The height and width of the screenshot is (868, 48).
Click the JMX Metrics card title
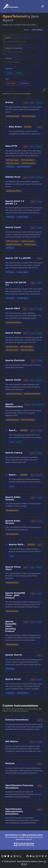[12, 742]
